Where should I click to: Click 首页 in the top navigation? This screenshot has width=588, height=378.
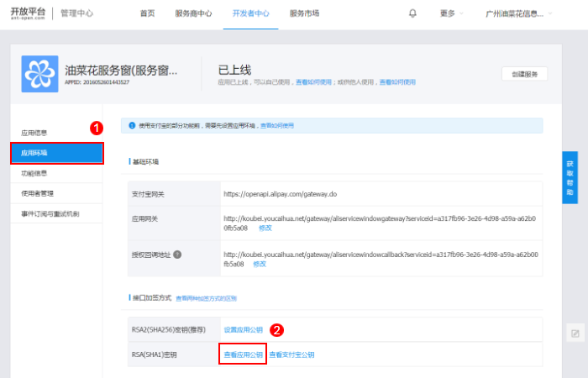pos(147,13)
